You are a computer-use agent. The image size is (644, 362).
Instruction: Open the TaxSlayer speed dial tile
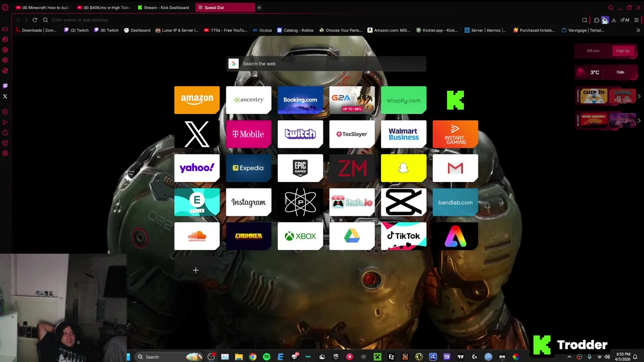pyautogui.click(x=352, y=134)
